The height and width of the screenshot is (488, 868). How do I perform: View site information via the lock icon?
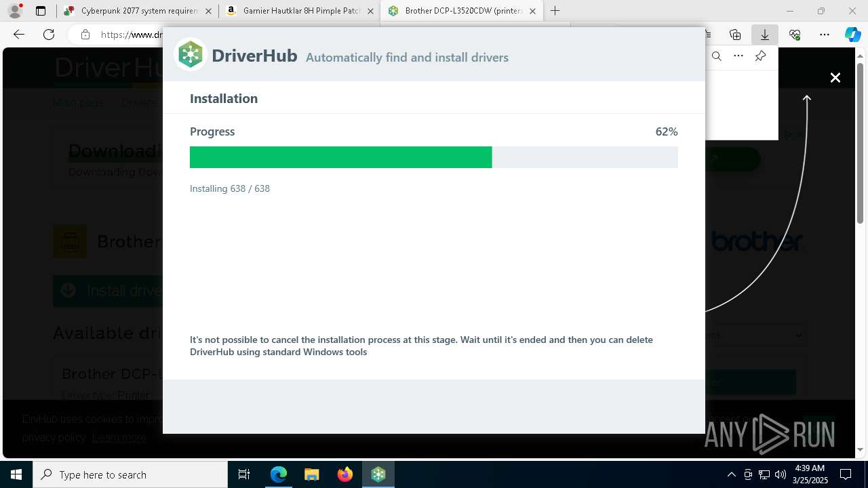coord(85,35)
